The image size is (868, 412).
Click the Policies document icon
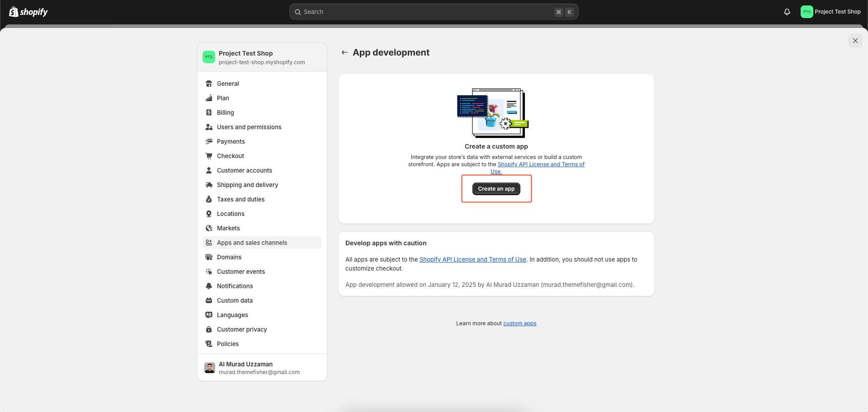[209, 344]
